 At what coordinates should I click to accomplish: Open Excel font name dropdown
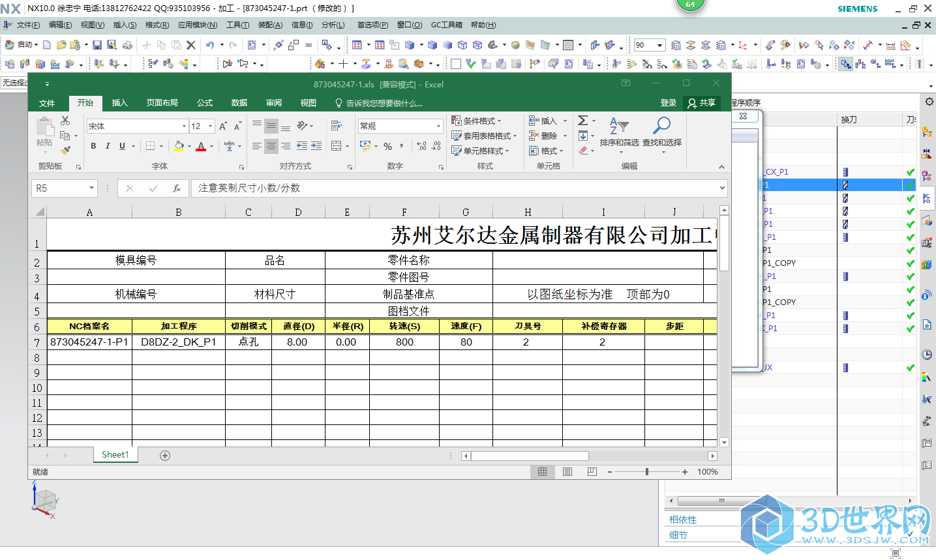[x=184, y=126]
